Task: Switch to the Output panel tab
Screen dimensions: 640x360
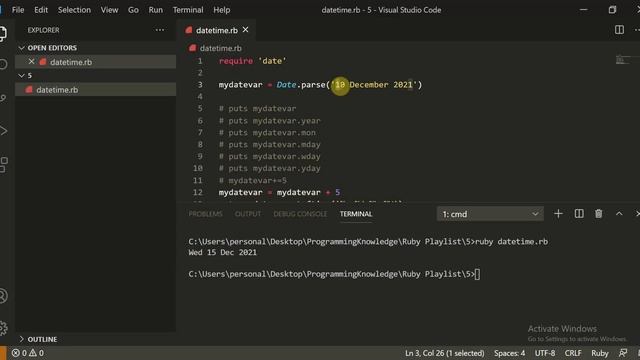Action: 248,214
